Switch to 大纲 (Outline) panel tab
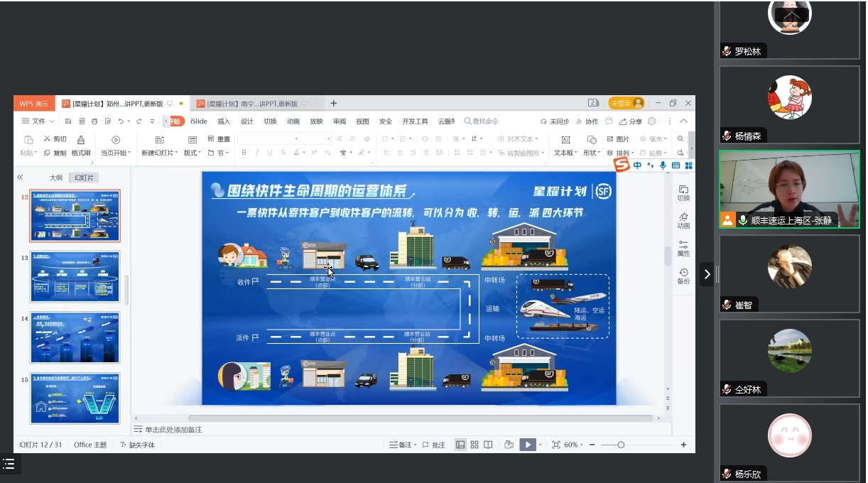868x483 pixels. click(x=56, y=178)
